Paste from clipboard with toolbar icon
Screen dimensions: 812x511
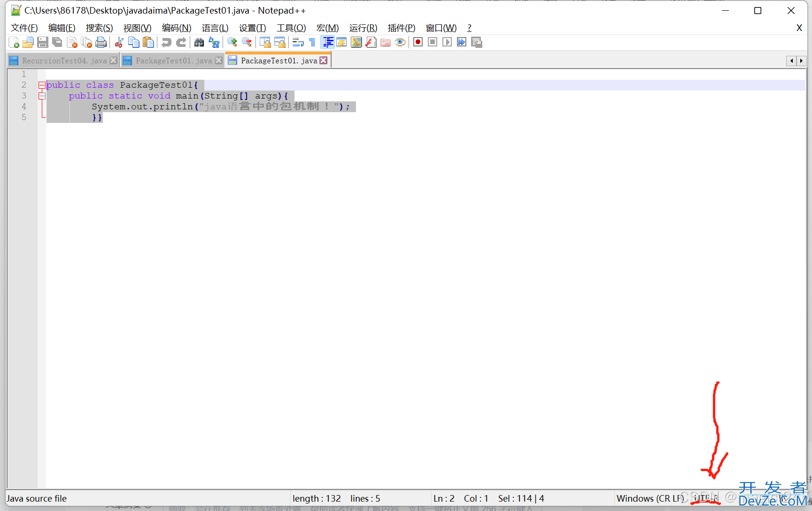coord(148,43)
